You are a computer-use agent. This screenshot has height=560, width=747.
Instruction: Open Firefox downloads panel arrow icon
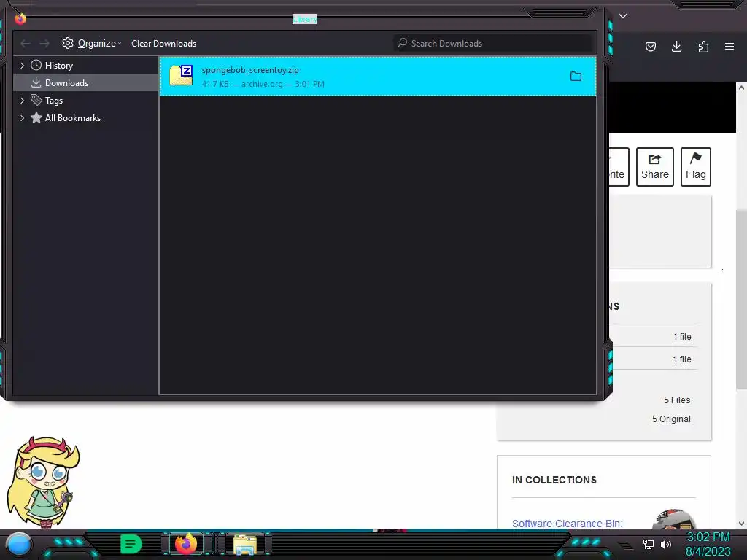(x=676, y=47)
